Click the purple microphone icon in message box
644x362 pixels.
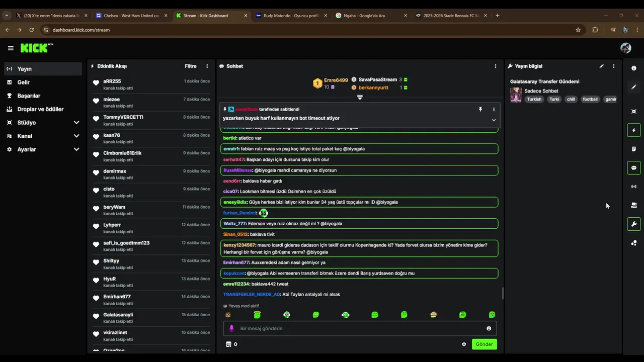tap(231, 328)
